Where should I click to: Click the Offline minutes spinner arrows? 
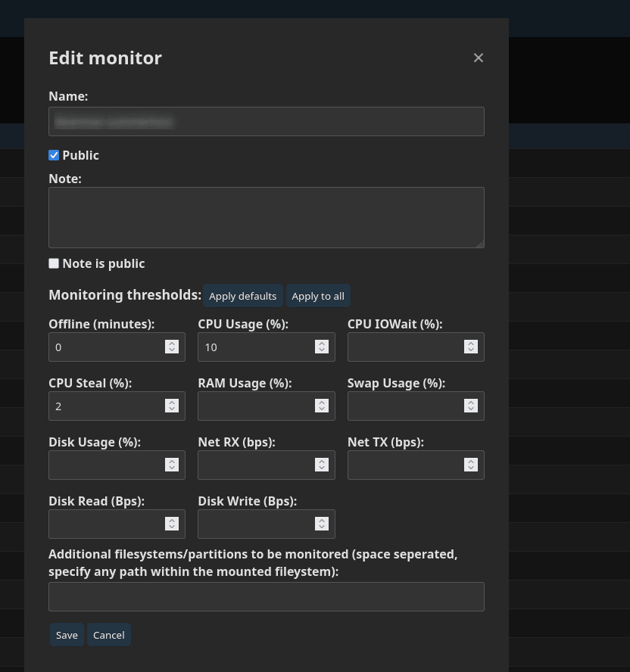[172, 347]
